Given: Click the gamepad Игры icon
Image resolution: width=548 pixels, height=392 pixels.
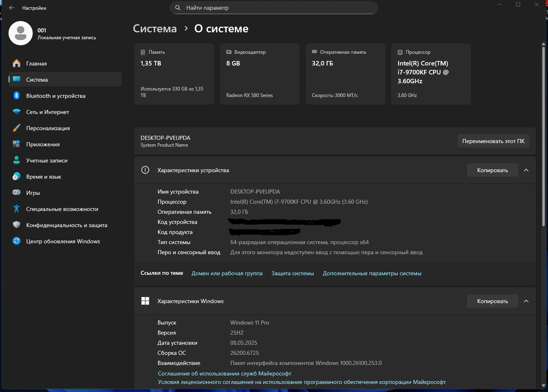Looking at the screenshot, I should [x=17, y=193].
